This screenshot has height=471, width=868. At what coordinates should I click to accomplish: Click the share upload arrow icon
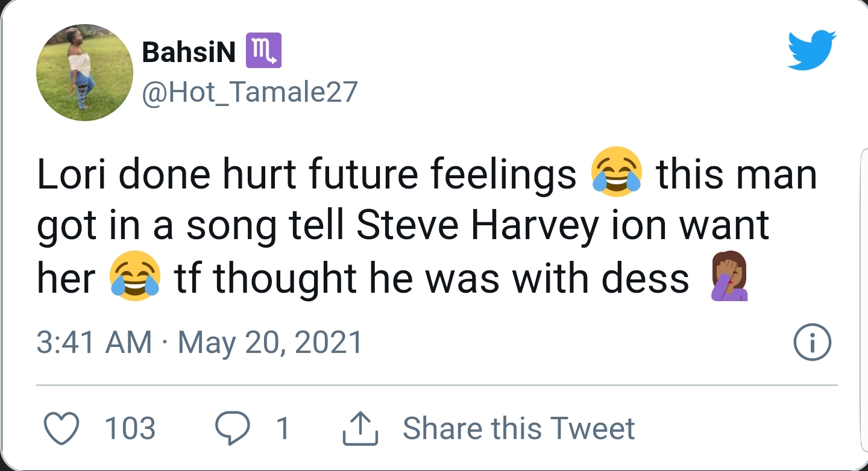click(x=360, y=428)
